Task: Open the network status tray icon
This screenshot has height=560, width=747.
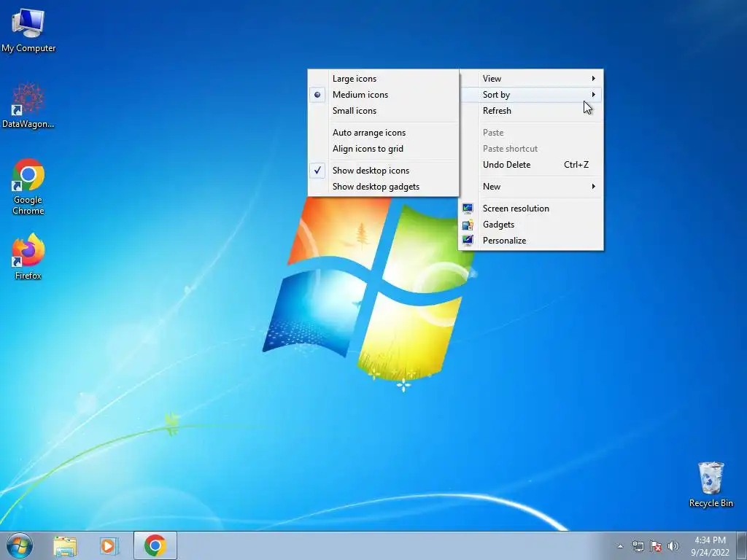Action: pos(638,546)
